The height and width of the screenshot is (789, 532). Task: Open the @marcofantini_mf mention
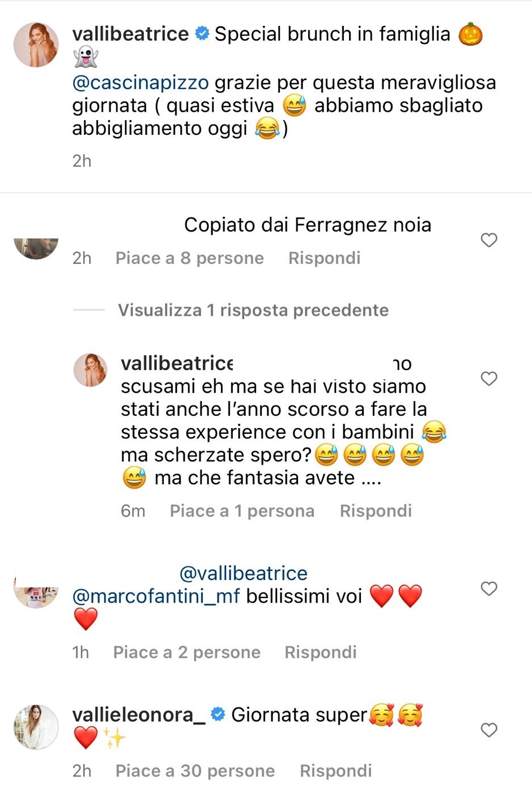156,596
